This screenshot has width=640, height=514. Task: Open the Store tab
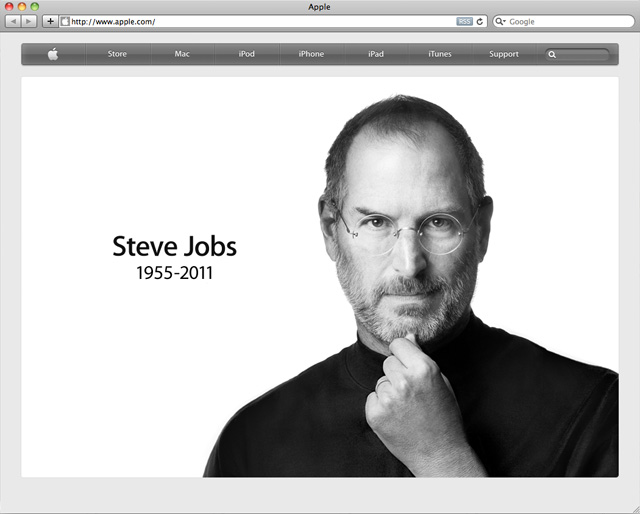pos(117,54)
